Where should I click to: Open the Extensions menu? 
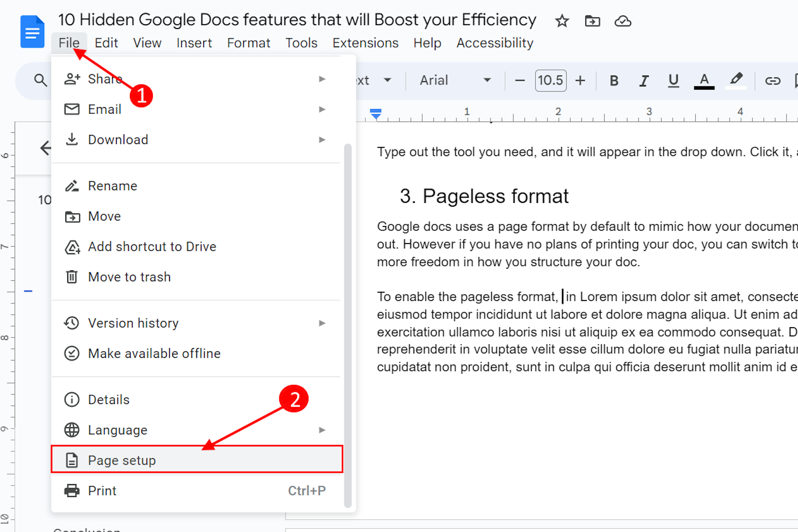(x=365, y=43)
